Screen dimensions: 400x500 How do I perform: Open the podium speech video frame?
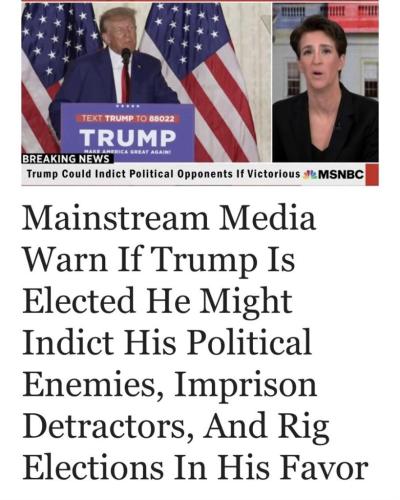coord(146,82)
